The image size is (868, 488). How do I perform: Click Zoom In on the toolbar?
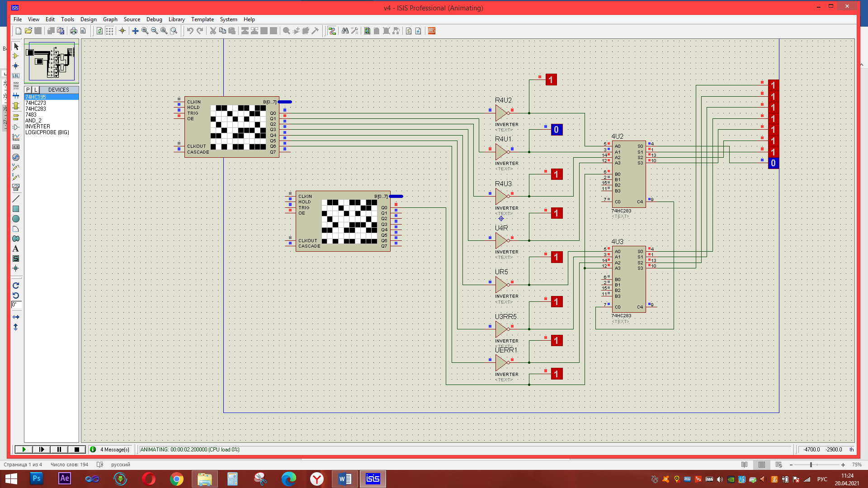[x=145, y=31]
